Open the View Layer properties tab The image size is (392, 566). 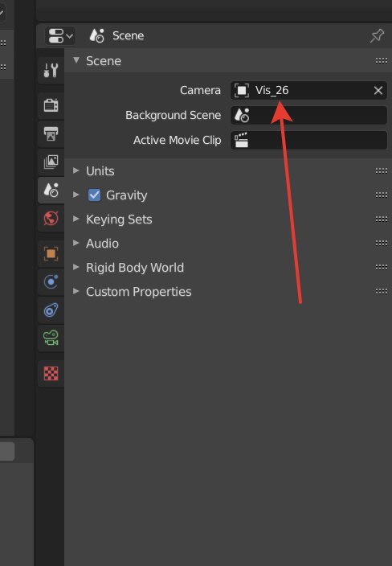pos(51,162)
